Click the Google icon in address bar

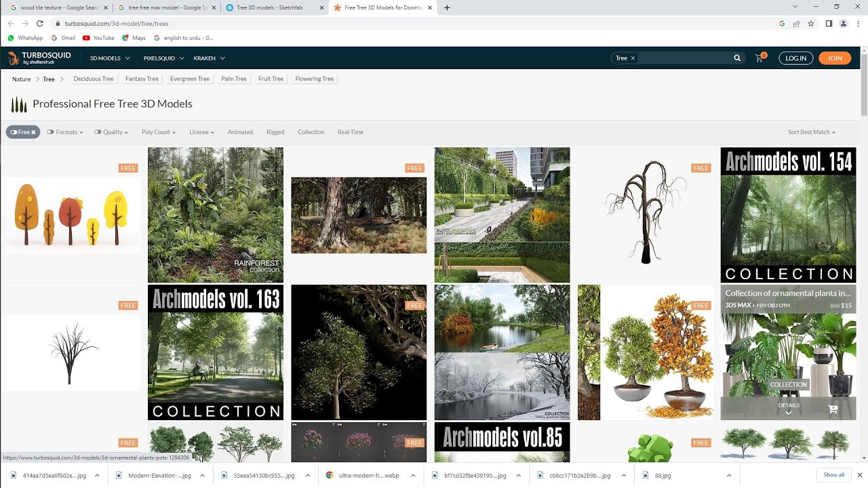coord(782,23)
